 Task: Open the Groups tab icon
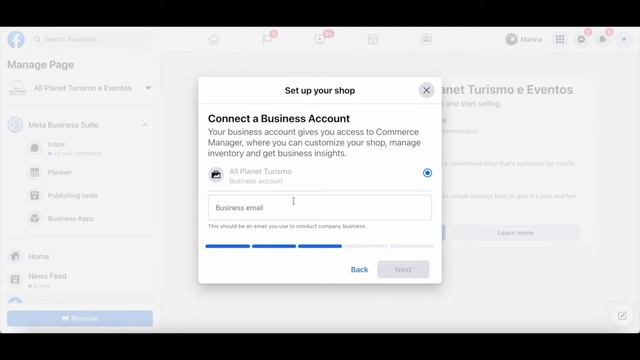(x=426, y=40)
